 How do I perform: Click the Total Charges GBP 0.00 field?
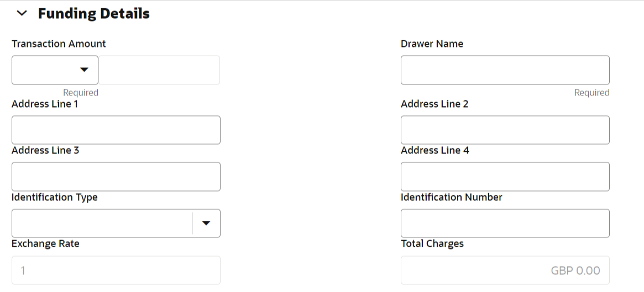(x=505, y=270)
